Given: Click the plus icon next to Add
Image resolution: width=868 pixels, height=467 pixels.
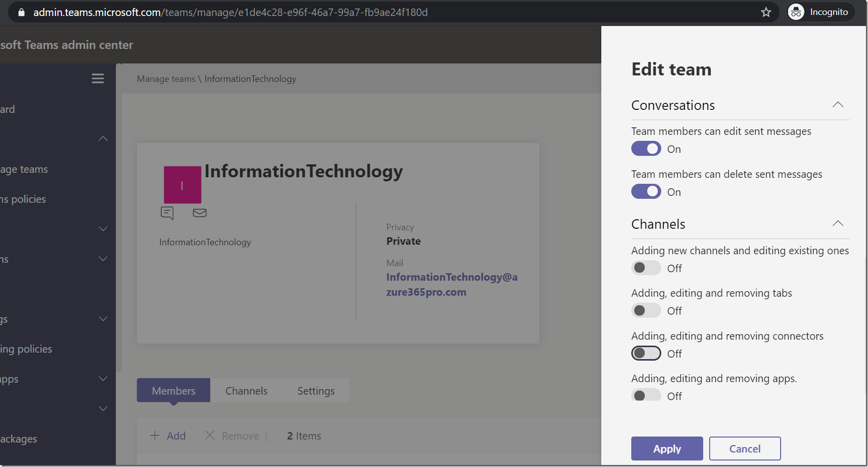Looking at the screenshot, I should 155,436.
